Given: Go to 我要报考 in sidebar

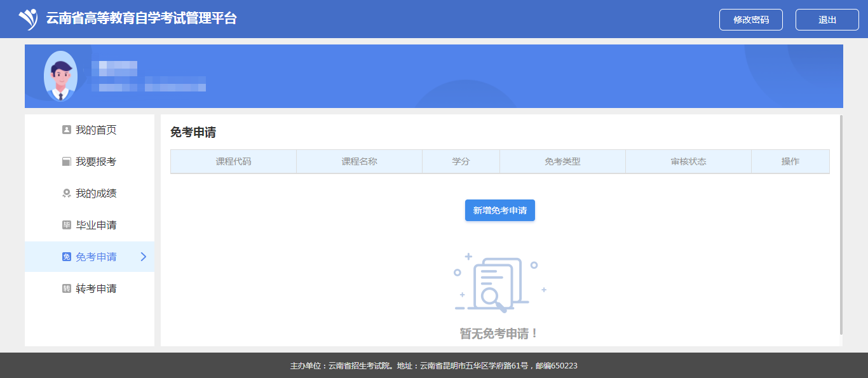Looking at the screenshot, I should pyautogui.click(x=96, y=162).
